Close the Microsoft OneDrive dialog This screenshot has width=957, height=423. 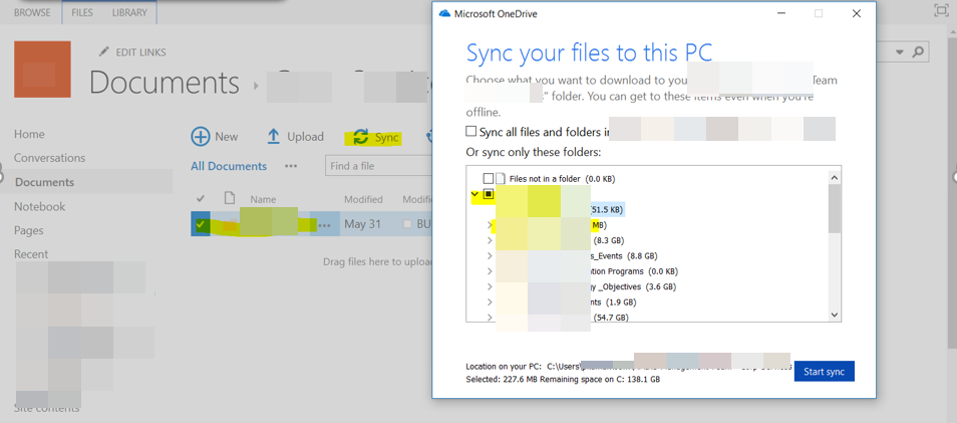point(856,13)
